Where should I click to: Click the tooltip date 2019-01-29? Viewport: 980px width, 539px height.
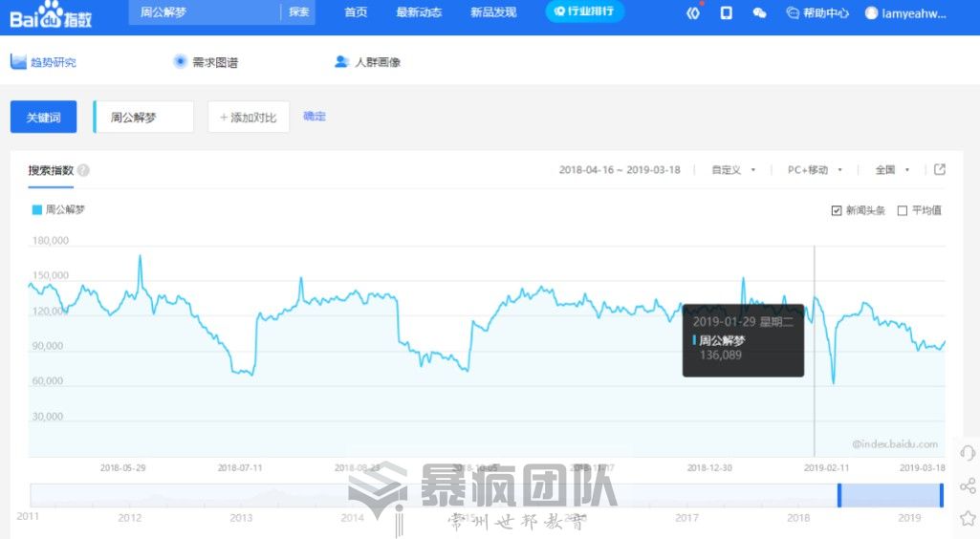coord(723,322)
